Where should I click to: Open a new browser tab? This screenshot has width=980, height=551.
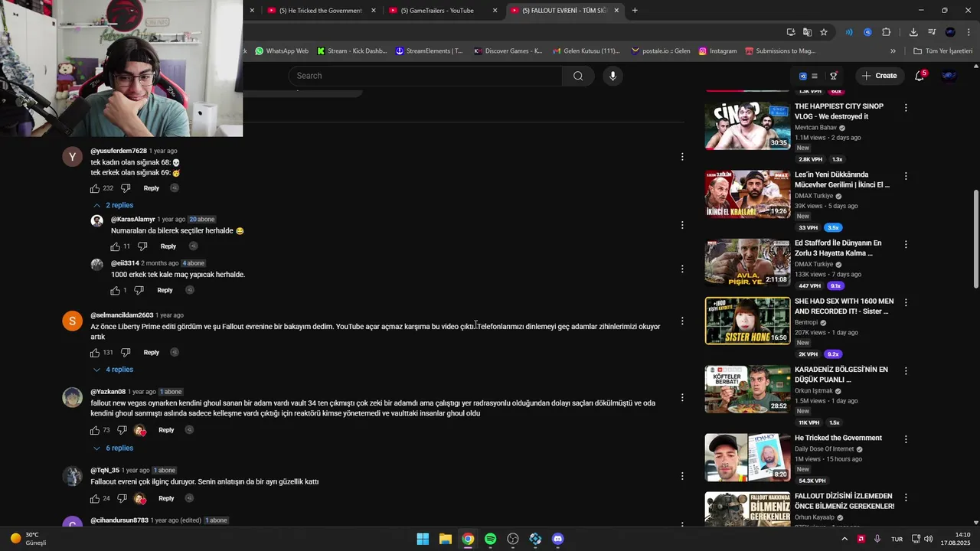pos(635,11)
